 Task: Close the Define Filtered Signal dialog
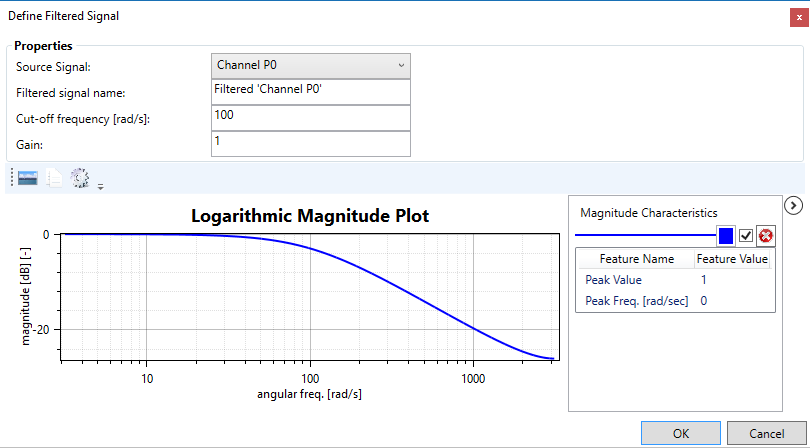(x=793, y=14)
